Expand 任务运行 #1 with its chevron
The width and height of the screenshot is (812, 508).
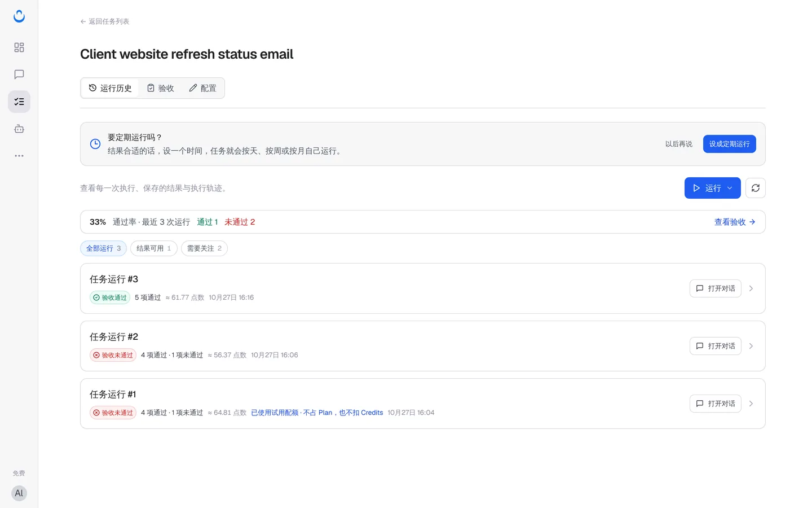(751, 404)
